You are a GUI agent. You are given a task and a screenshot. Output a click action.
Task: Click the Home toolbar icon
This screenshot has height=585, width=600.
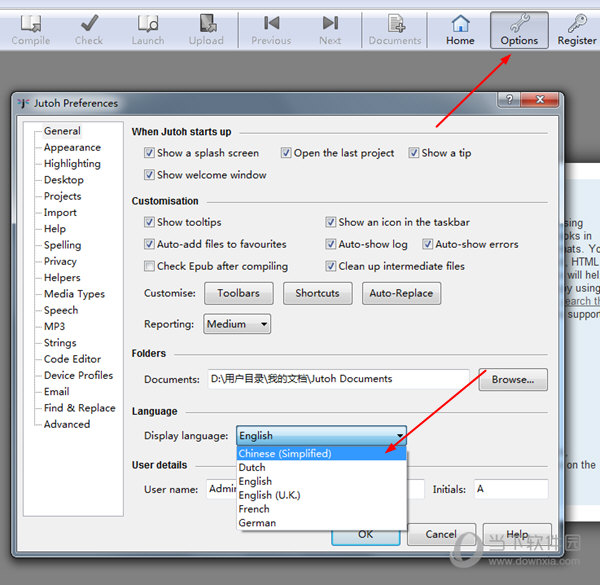pos(460,30)
